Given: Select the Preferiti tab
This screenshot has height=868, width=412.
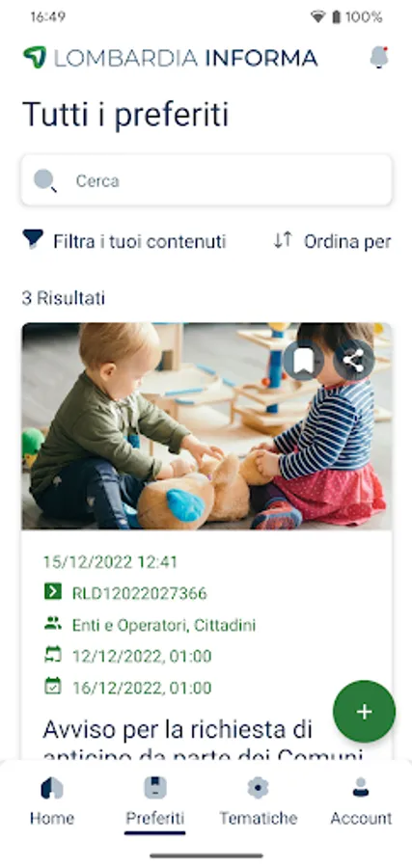Looking at the screenshot, I should 155,800.
